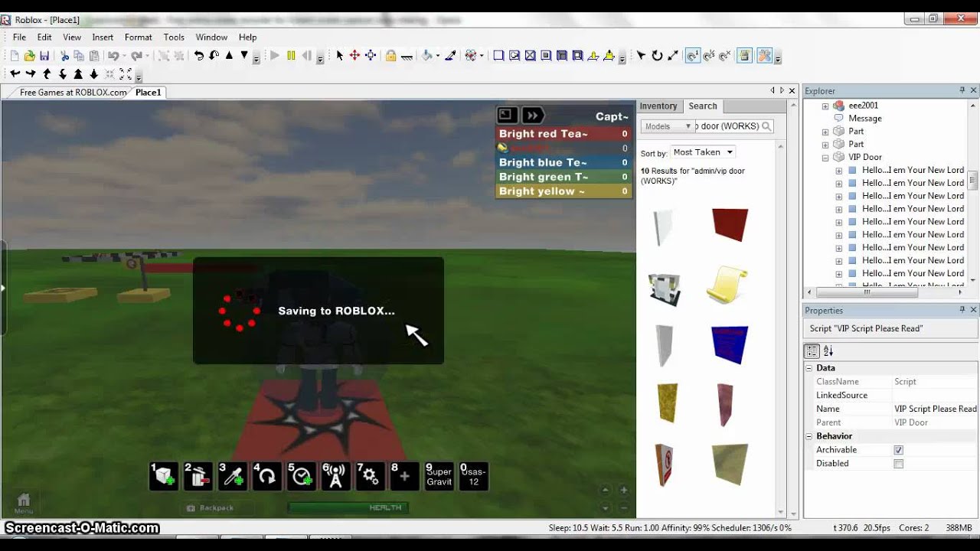The height and width of the screenshot is (551, 980).
Task: Click the Zoom extents four-arrows icon
Action: (126, 74)
